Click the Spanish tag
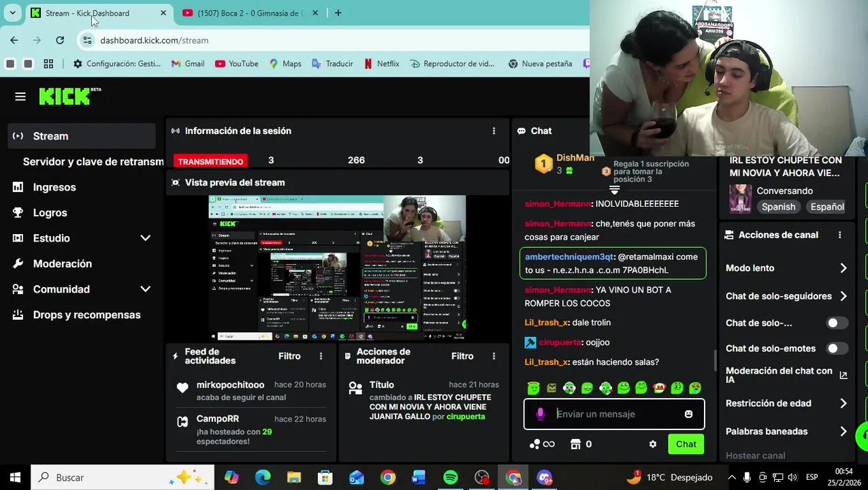Screen dimensions: 868x490 coord(778,207)
